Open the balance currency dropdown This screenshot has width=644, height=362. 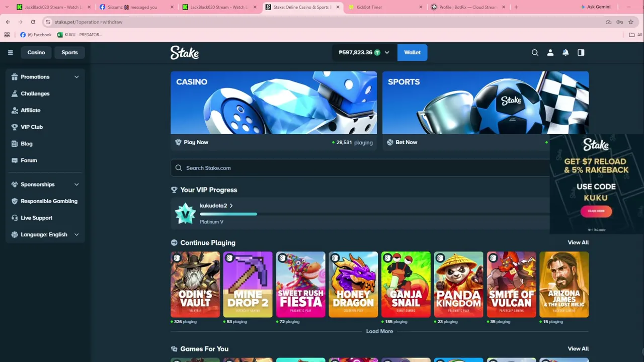[x=387, y=52]
